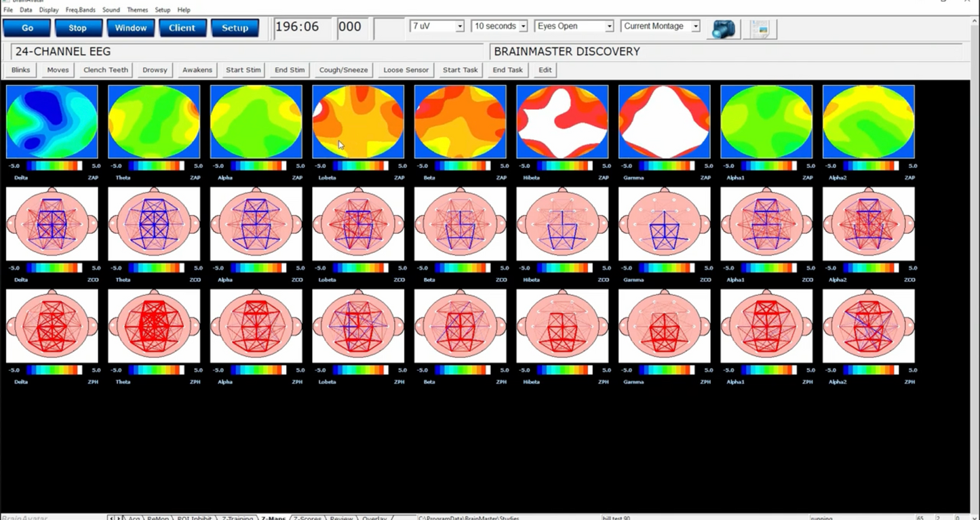
Task: Open the Data menu
Action: (x=26, y=10)
